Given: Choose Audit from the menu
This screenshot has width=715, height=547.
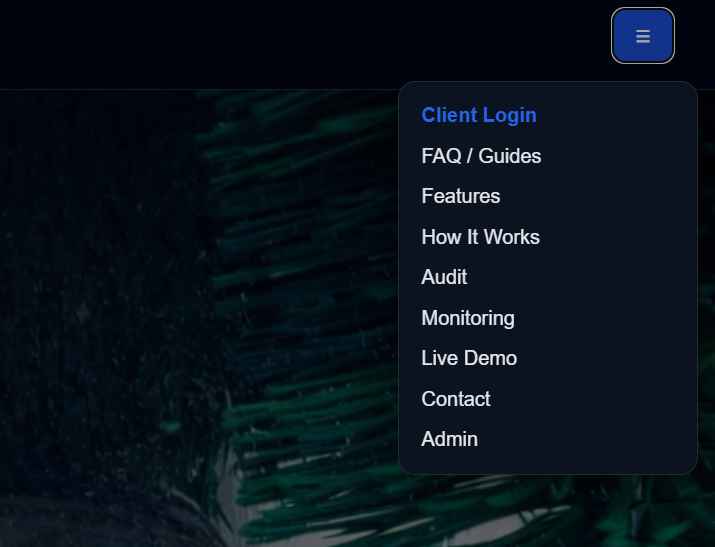Looking at the screenshot, I should coord(444,277).
